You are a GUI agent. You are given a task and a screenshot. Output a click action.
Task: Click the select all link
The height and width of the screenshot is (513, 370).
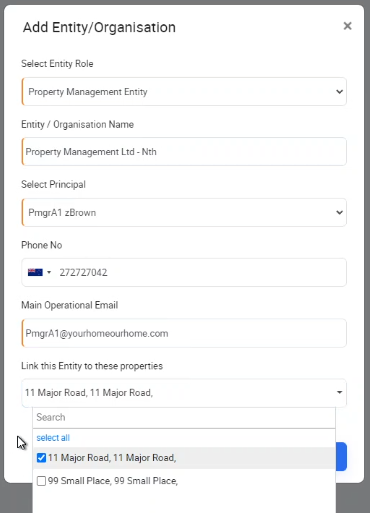click(53, 438)
